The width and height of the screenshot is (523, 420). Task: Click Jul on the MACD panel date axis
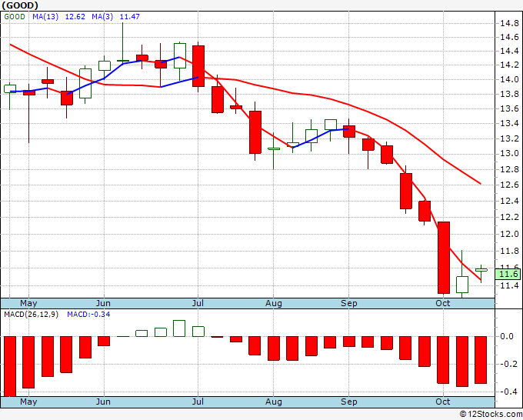198,402
